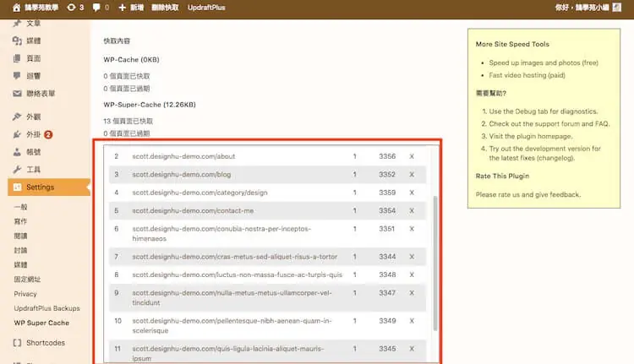Click the 'Rate This Plugin' heading
Viewport: 634px width, 364px height.
click(502, 177)
